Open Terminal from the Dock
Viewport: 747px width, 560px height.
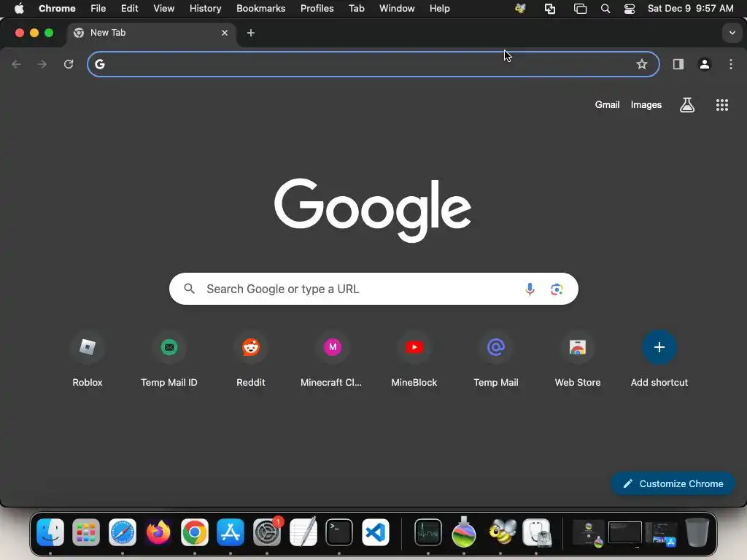click(339, 532)
